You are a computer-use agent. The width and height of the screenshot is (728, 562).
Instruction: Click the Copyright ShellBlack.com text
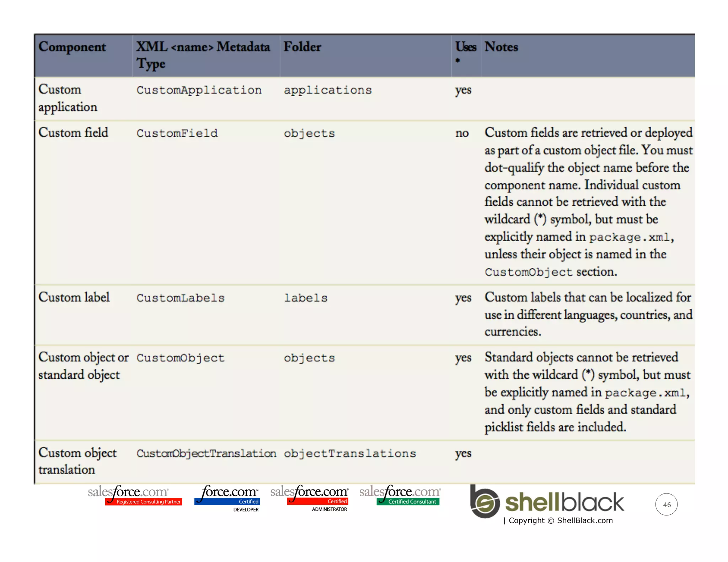coord(558,520)
